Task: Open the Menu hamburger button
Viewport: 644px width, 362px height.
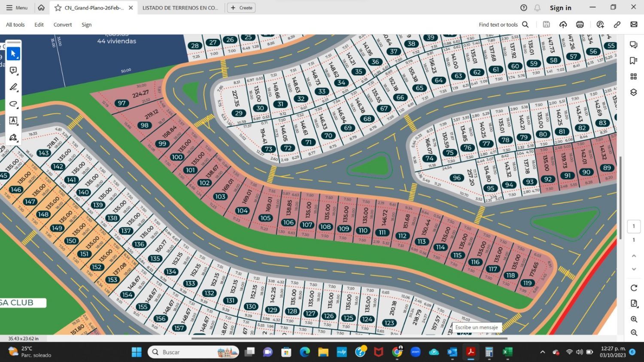Action: click(17, 8)
